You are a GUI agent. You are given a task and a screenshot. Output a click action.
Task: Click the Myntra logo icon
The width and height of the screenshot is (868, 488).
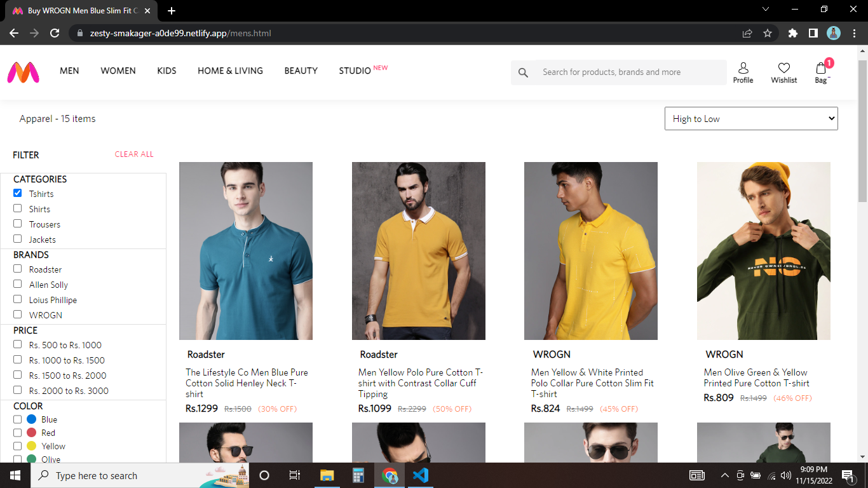(x=24, y=72)
